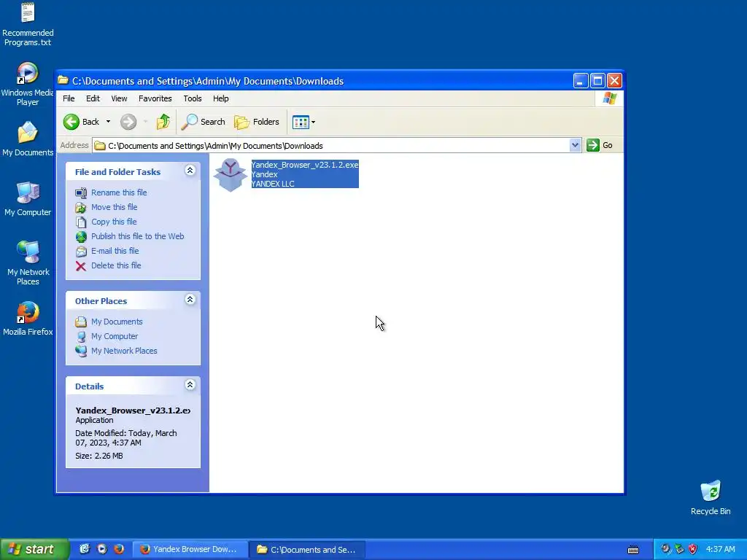
Task: Open the Favorites menu
Action: [x=155, y=98]
